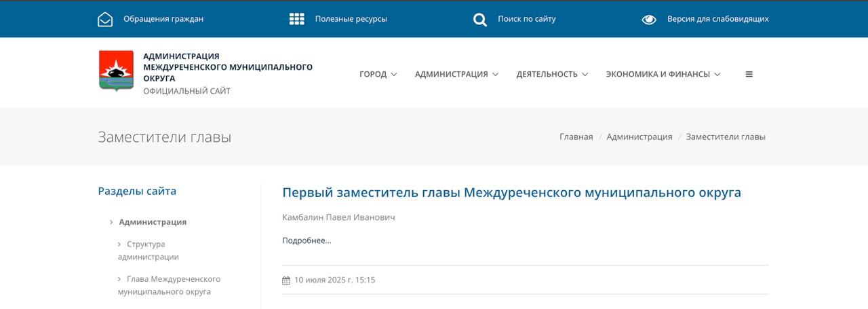Go to Главная breadcrumb
868x309 pixels.
576,137
